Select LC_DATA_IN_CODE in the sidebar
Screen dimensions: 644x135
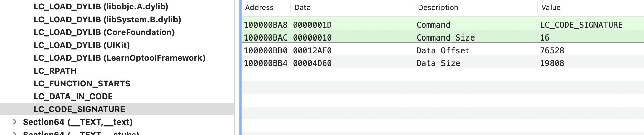(x=73, y=97)
